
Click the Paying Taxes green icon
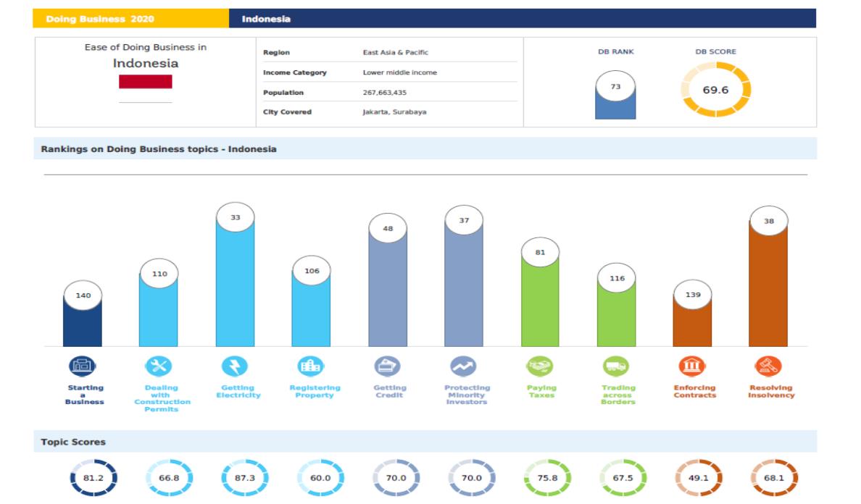click(x=540, y=366)
